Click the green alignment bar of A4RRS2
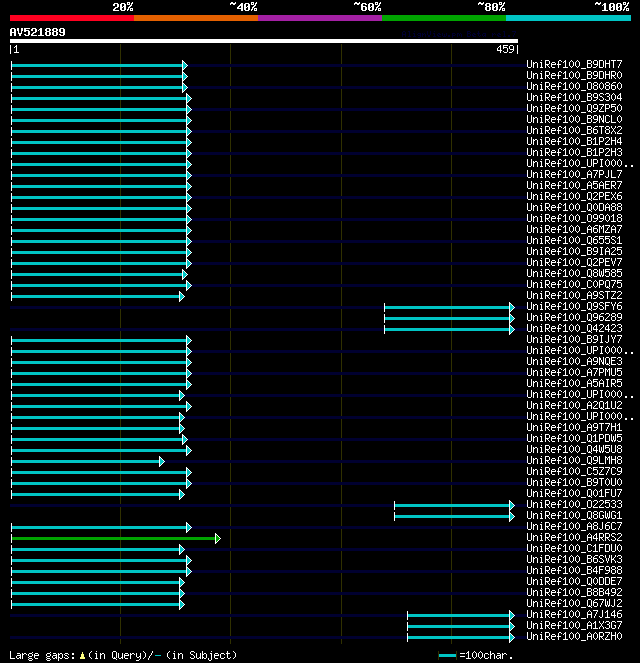640x663 pixels. point(116,538)
